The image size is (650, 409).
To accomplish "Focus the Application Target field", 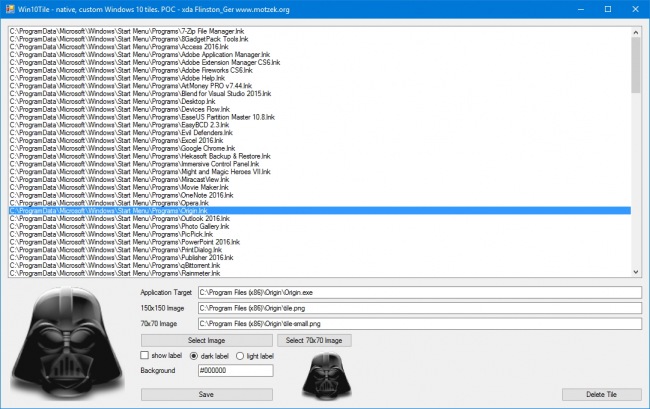I will pyautogui.click(x=420, y=292).
